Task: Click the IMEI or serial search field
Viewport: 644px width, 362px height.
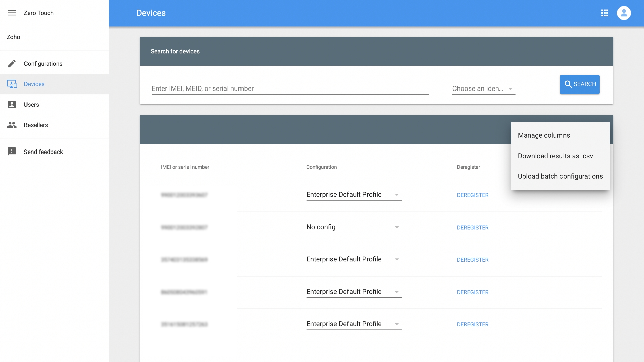Action: pos(290,89)
